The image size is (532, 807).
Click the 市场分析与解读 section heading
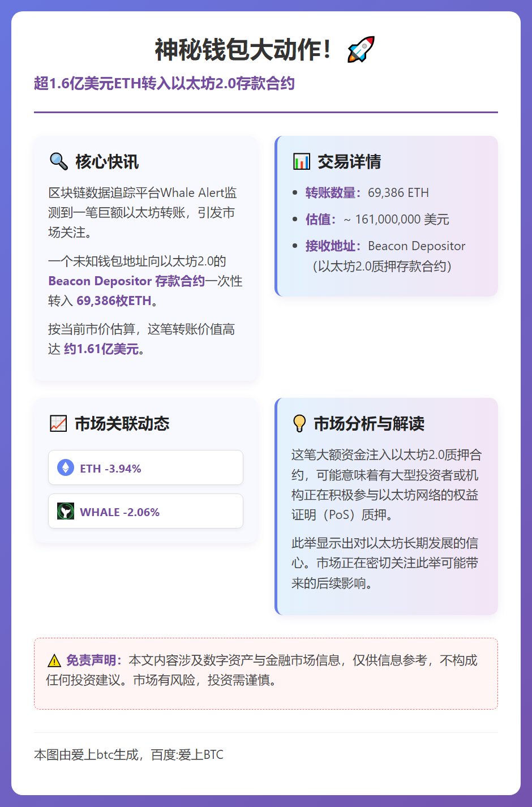coord(369,424)
